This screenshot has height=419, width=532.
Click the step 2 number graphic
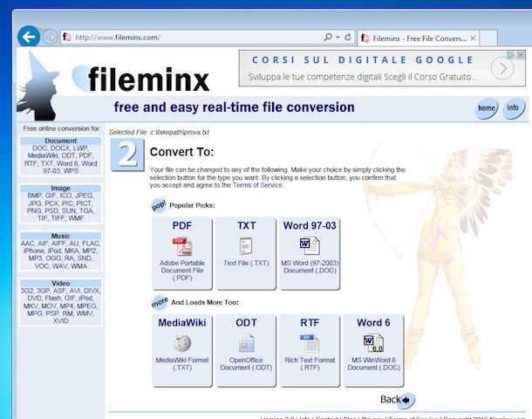[x=127, y=155]
